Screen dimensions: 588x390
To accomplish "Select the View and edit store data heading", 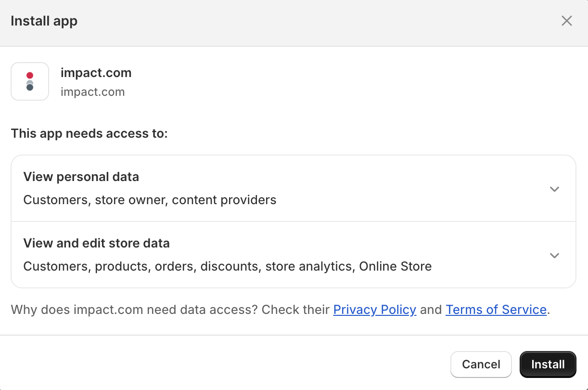I will pos(96,244).
